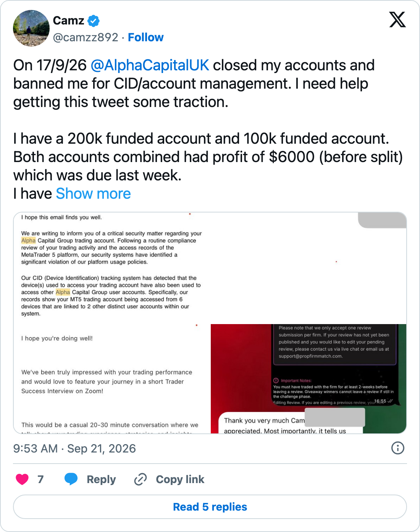The width and height of the screenshot is (420, 532).
Task: Open the @AlphaCapitalUK mention
Action: (x=150, y=65)
